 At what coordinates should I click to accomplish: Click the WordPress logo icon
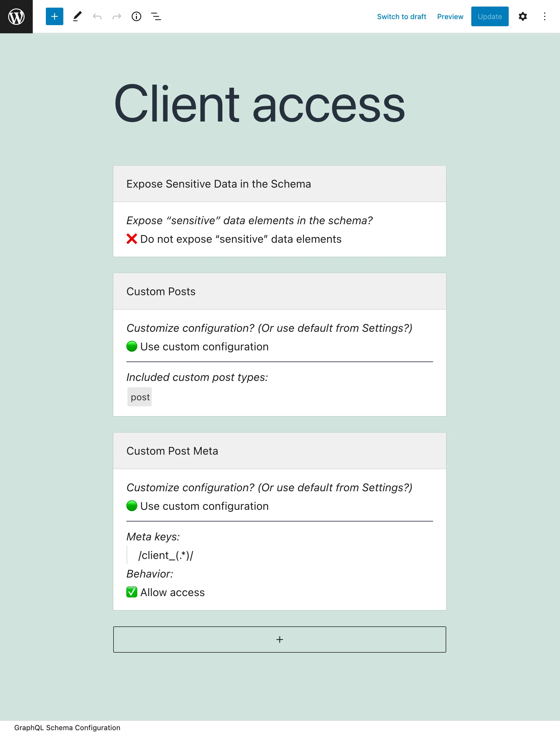click(16, 16)
